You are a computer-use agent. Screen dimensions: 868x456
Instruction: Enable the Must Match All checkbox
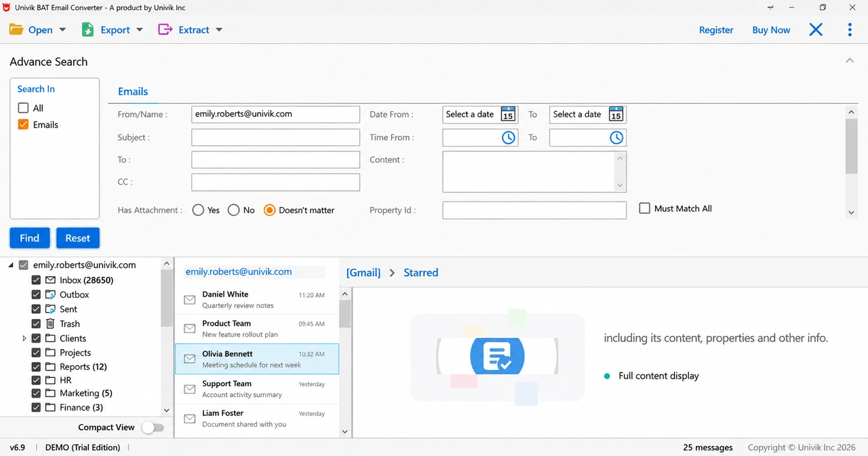(645, 208)
